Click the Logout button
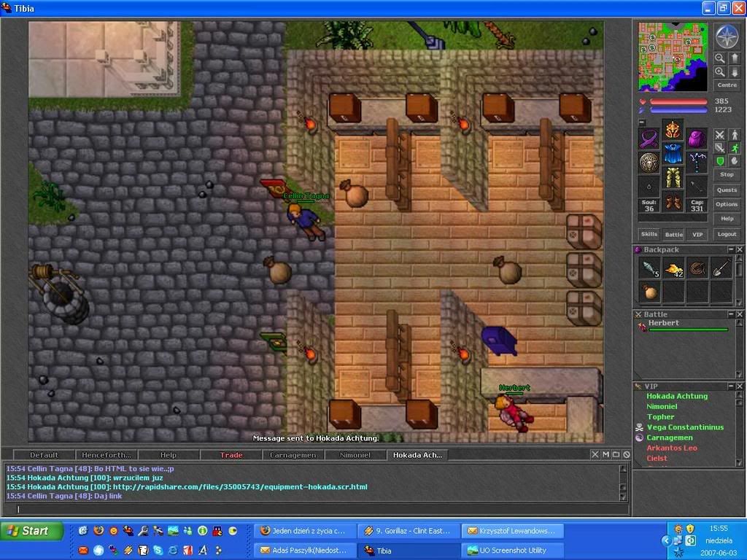The width and height of the screenshot is (747, 560). [x=727, y=234]
